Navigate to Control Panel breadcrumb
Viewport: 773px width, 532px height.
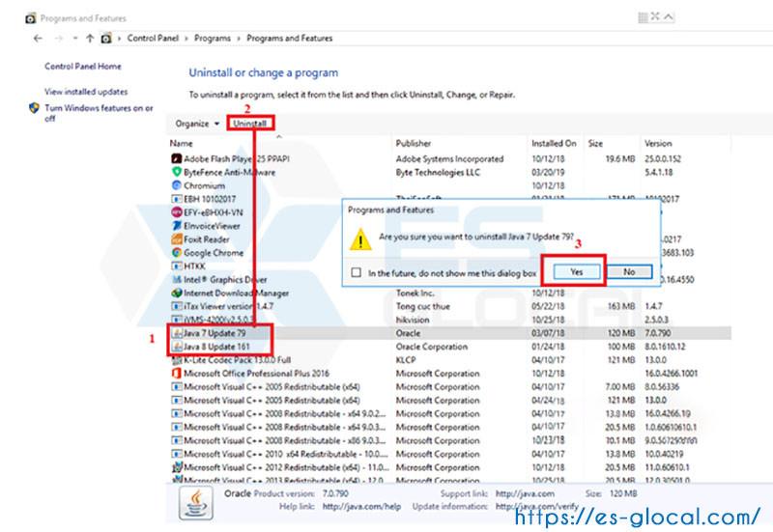(x=153, y=38)
